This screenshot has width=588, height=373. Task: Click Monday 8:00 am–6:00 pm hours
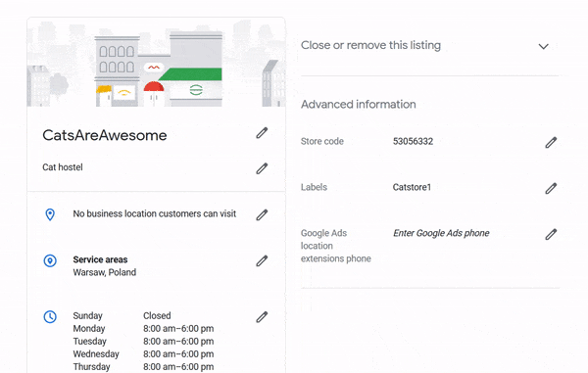tap(143, 328)
